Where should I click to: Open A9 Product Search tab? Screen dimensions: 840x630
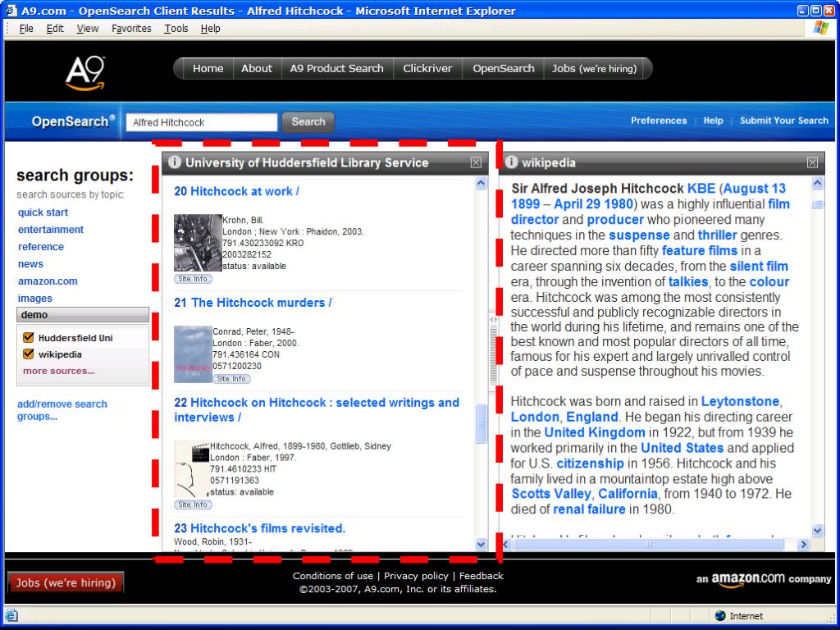point(337,69)
